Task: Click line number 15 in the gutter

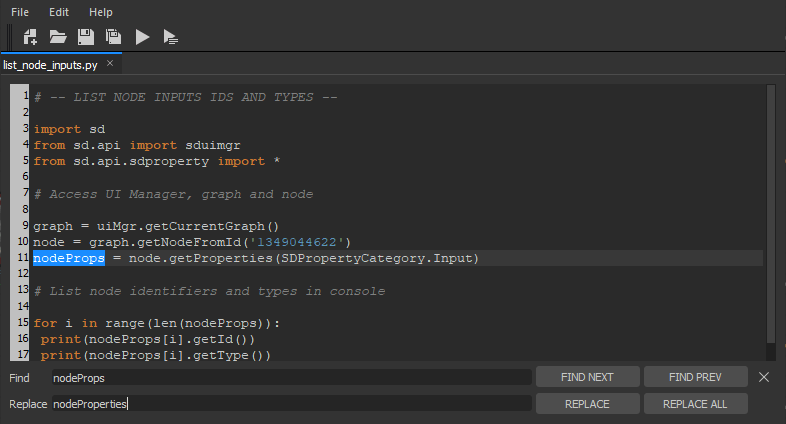Action: point(21,323)
